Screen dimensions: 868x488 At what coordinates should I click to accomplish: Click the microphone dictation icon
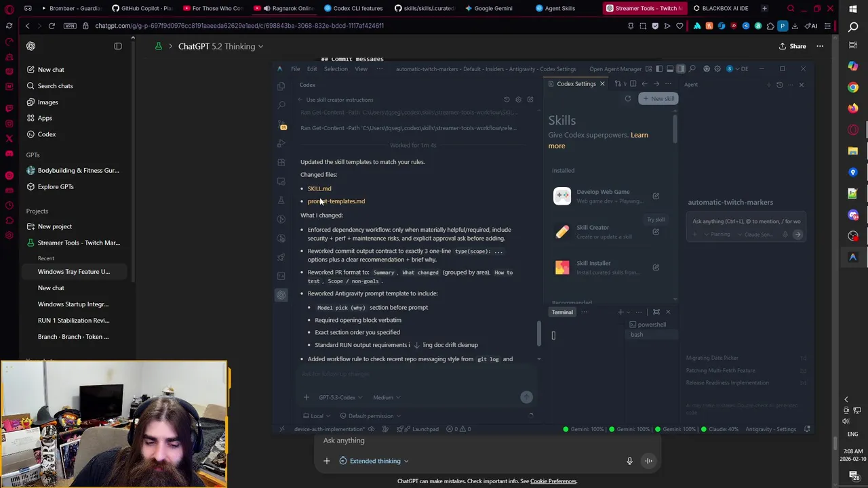pyautogui.click(x=629, y=461)
